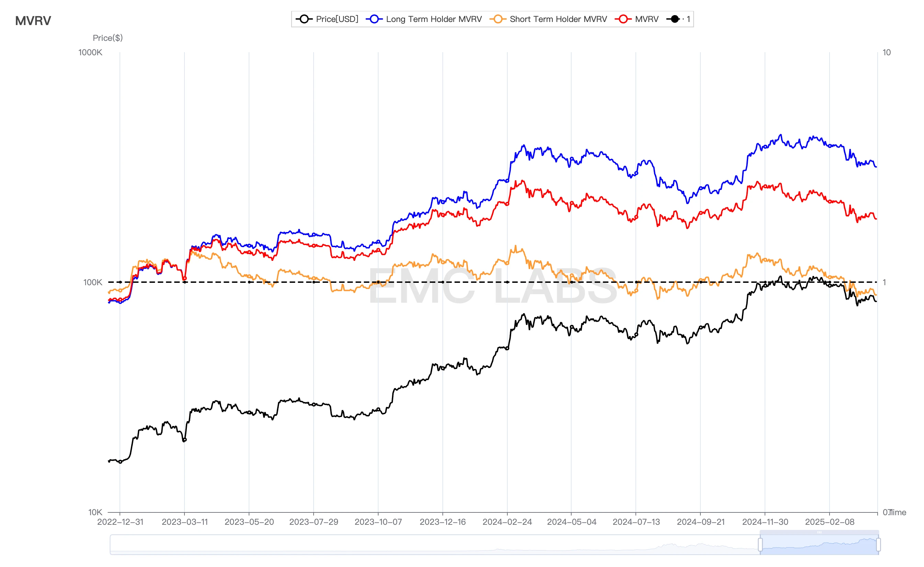Click the orange Short Term Holder legend marker

click(x=498, y=19)
